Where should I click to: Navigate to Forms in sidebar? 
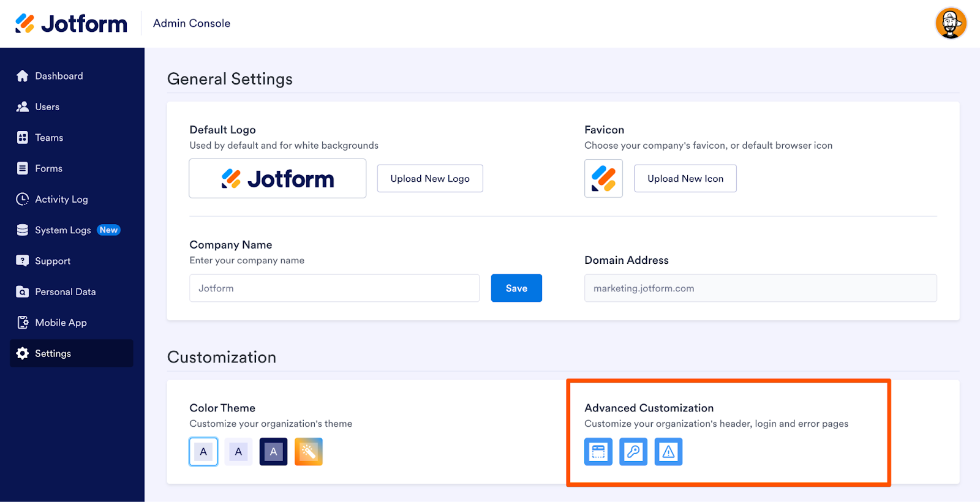[x=48, y=168]
